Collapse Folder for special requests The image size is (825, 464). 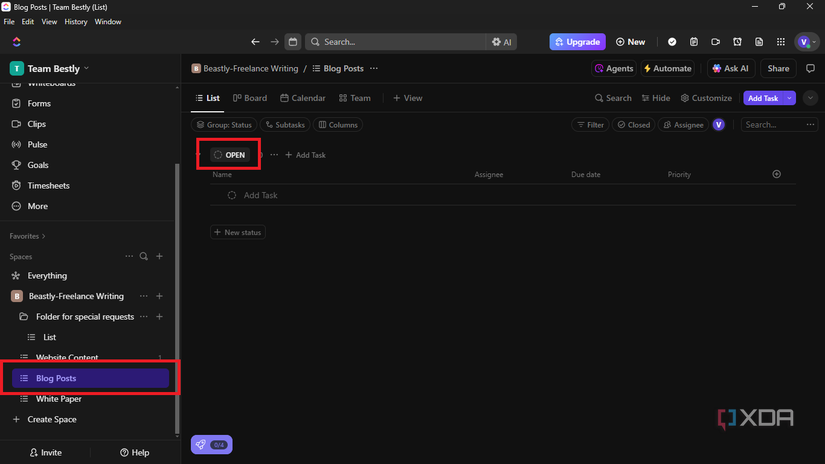23,317
